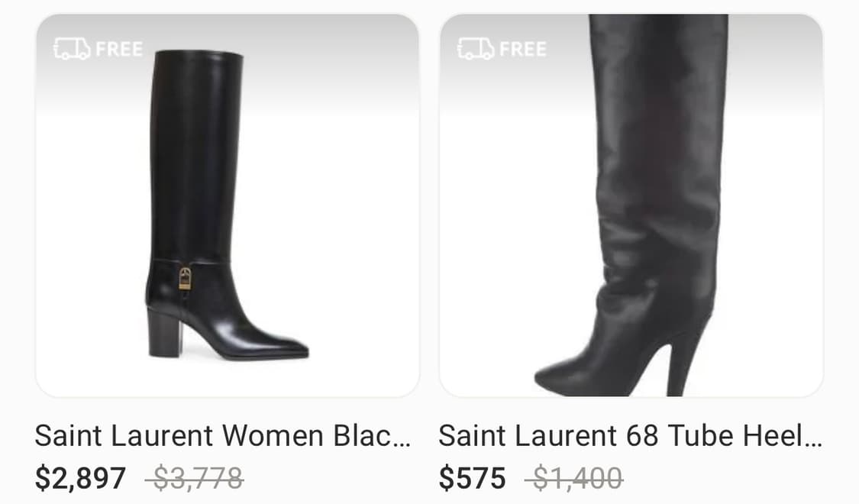Select the $575 sale price
The height and width of the screenshot is (504, 859).
click(472, 478)
